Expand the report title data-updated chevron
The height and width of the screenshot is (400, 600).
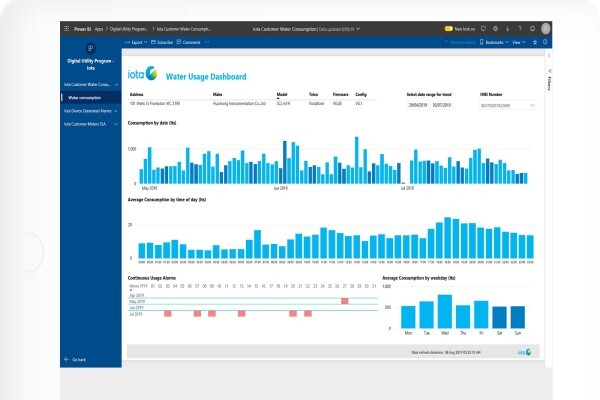click(358, 29)
